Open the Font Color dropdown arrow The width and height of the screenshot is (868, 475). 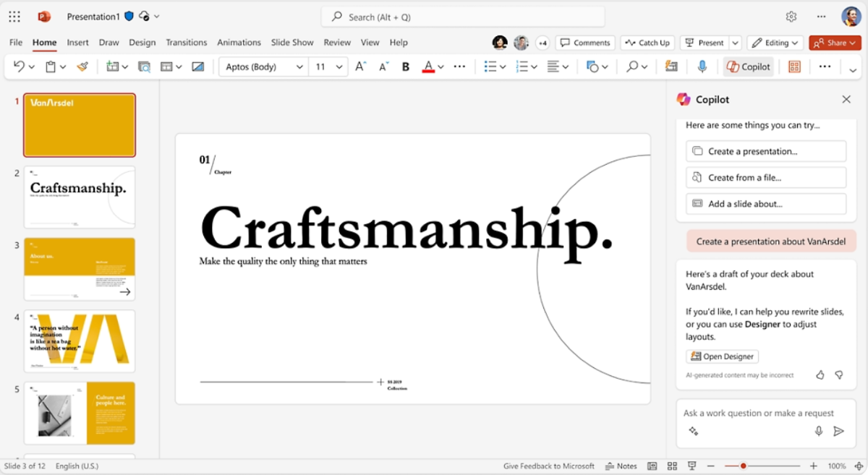(442, 67)
